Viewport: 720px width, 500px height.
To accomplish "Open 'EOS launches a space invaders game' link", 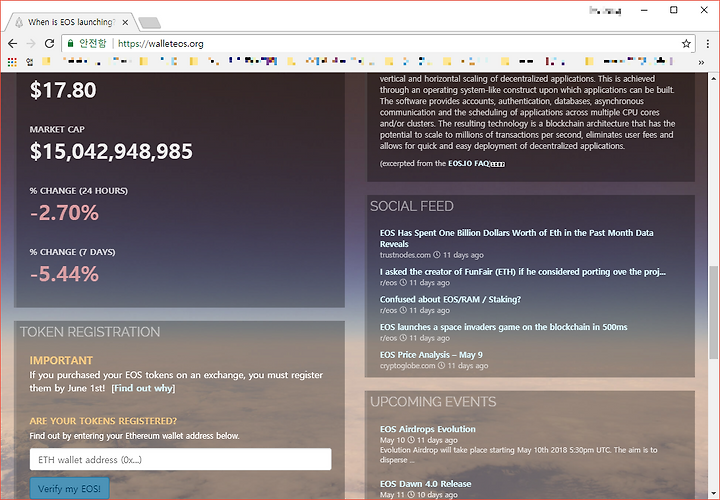I will tap(503, 327).
